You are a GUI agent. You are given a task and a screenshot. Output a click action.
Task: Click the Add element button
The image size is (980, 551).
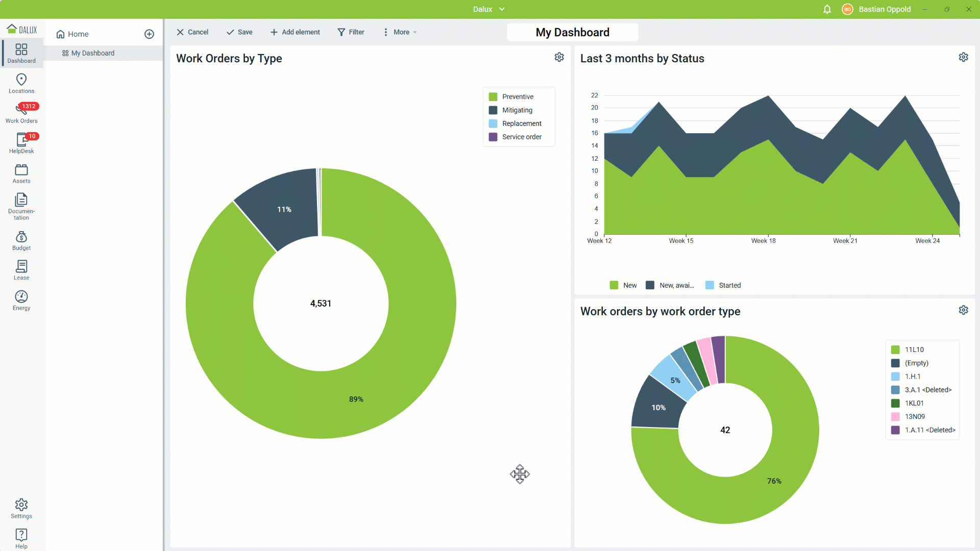[295, 32]
